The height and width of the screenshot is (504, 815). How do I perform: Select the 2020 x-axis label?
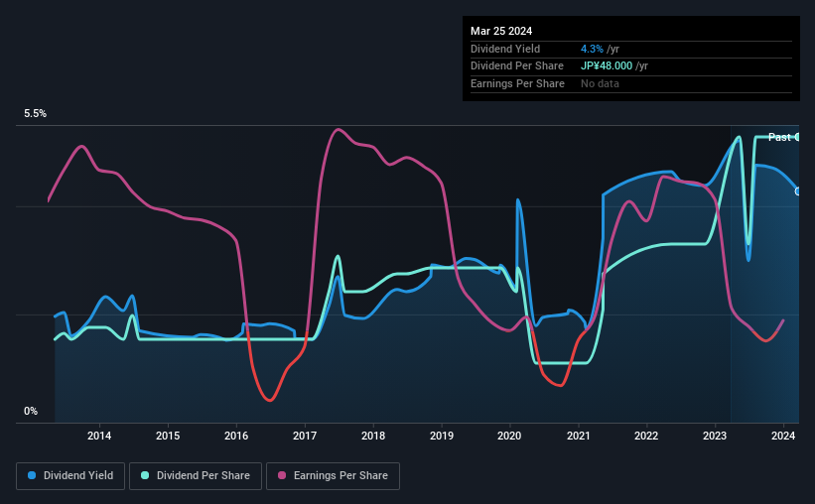(509, 436)
